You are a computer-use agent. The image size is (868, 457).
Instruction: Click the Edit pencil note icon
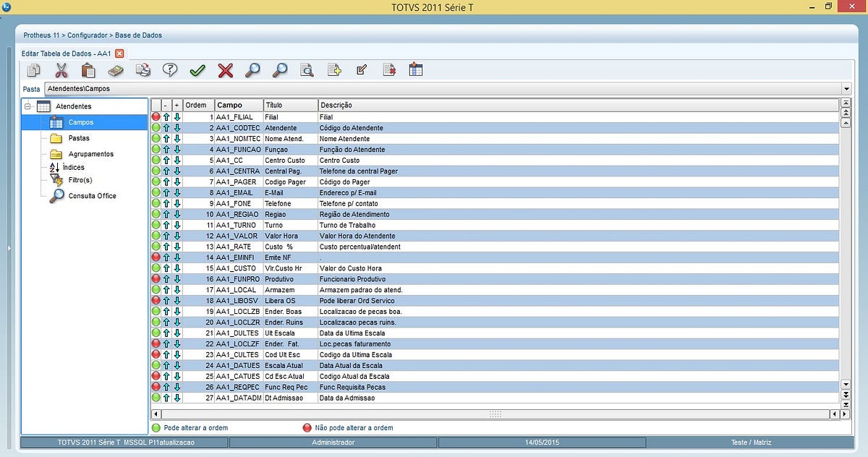click(x=362, y=70)
